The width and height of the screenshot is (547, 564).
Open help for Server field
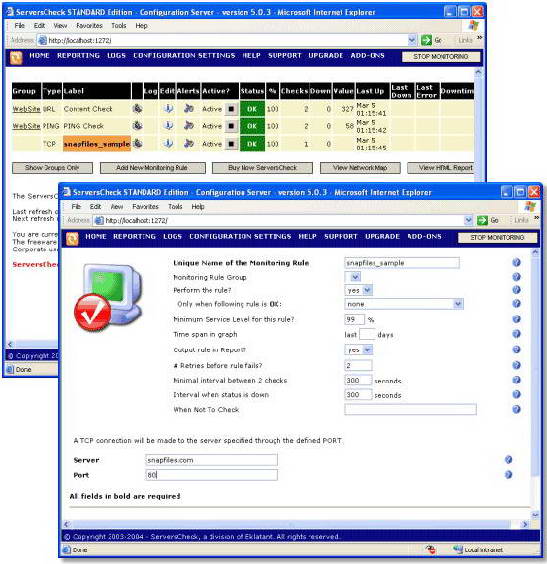[508, 460]
